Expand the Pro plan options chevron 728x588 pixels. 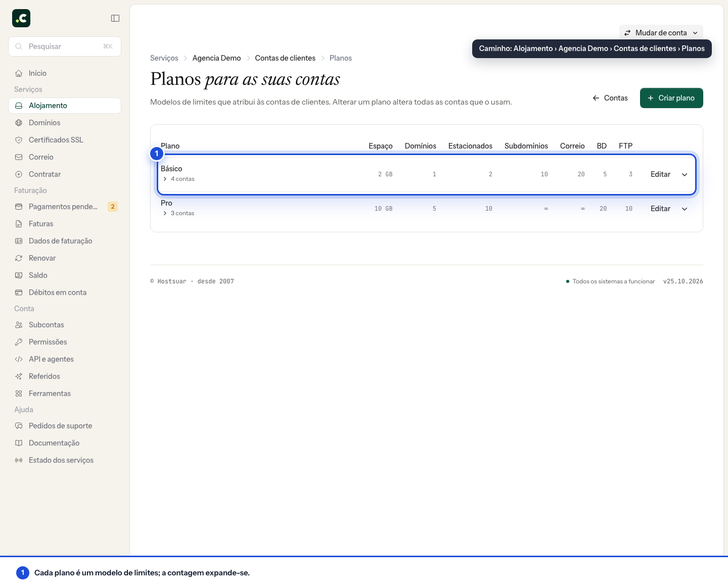point(685,209)
